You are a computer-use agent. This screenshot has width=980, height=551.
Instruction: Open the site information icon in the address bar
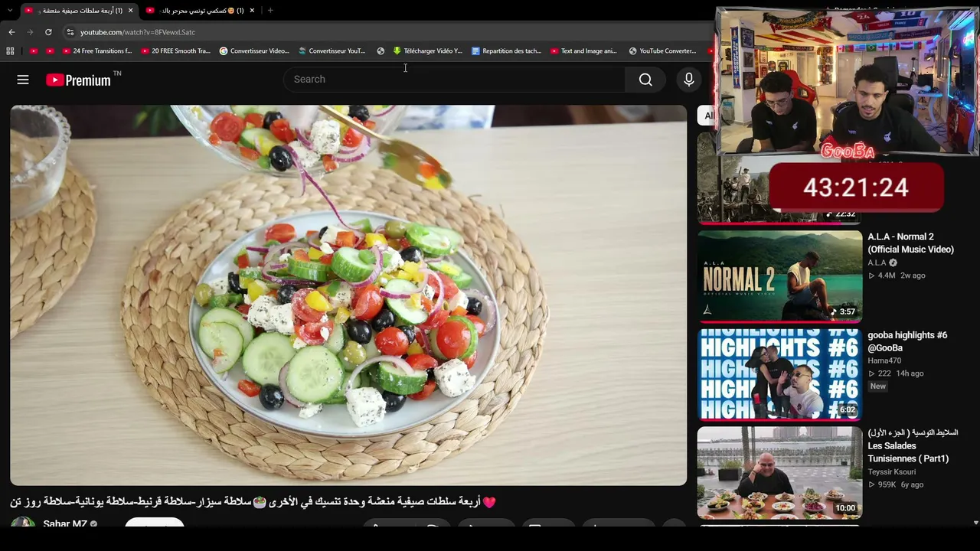(70, 32)
